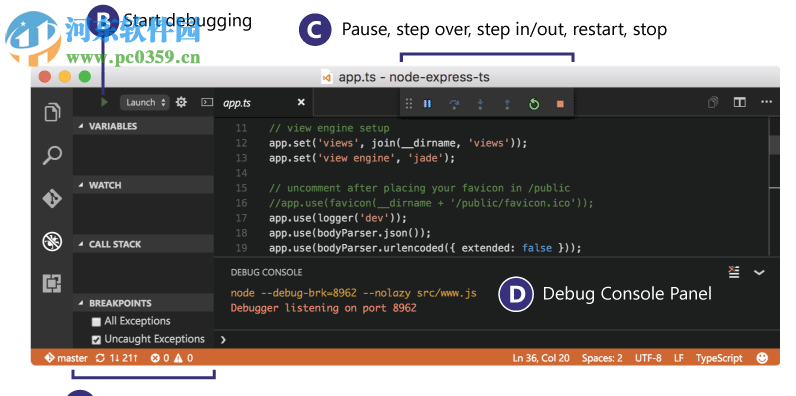
Task: Collapse the debug console panel chevron
Action: coord(759,273)
